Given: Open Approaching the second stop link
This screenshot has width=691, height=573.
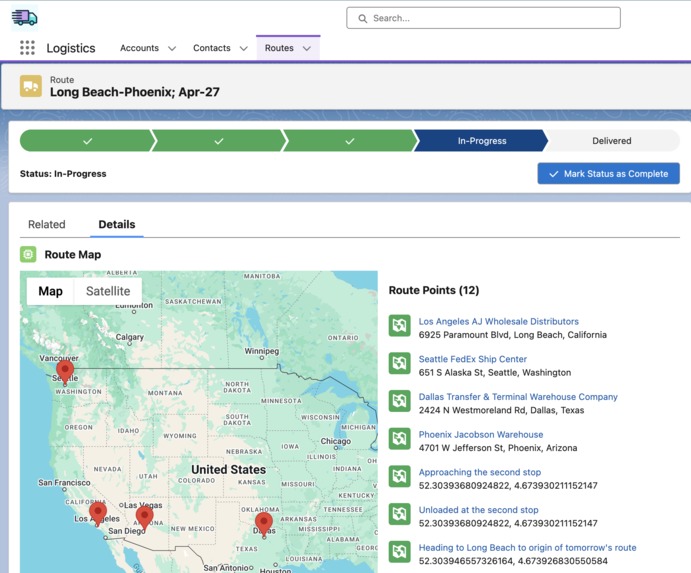Looking at the screenshot, I should click(x=480, y=472).
